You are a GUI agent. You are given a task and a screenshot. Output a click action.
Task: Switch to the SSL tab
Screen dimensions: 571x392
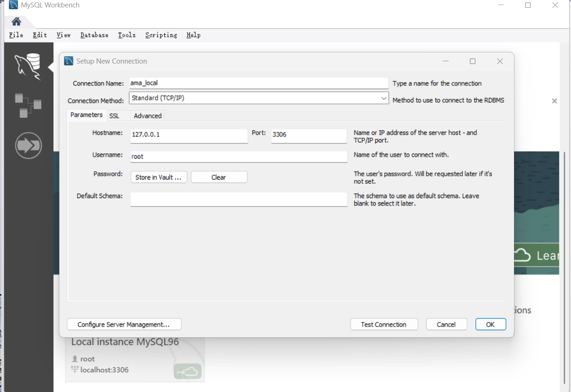pyautogui.click(x=115, y=116)
